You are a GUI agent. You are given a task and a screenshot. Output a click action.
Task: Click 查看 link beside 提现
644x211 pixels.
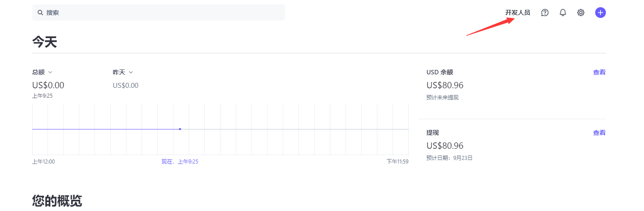(599, 133)
